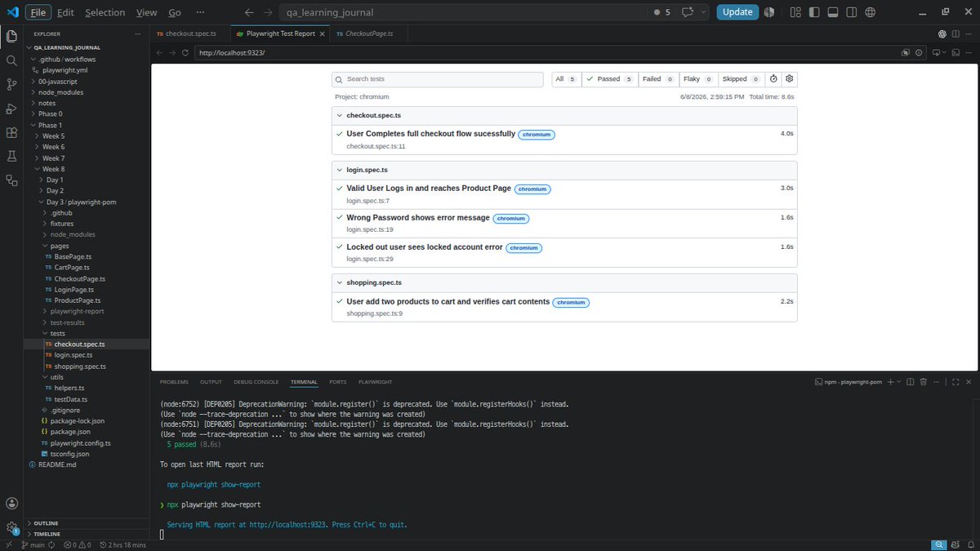Switch to the PROBLEMS panel tab
Image resolution: width=980 pixels, height=551 pixels.
[174, 382]
